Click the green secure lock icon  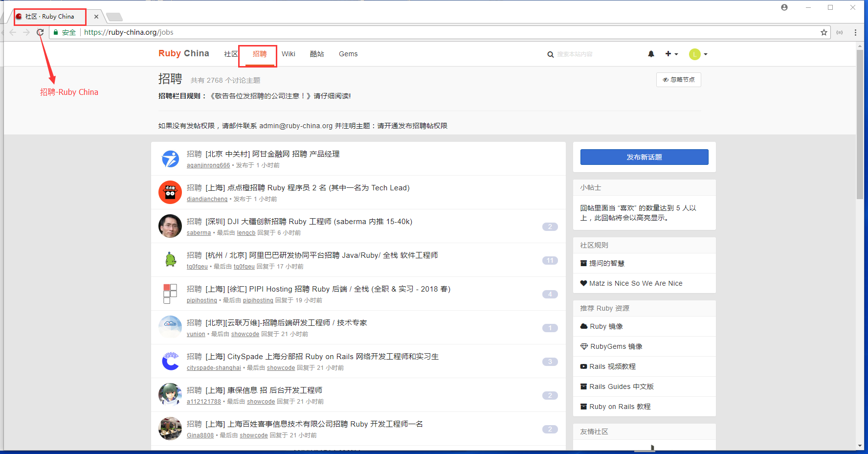[x=56, y=32]
